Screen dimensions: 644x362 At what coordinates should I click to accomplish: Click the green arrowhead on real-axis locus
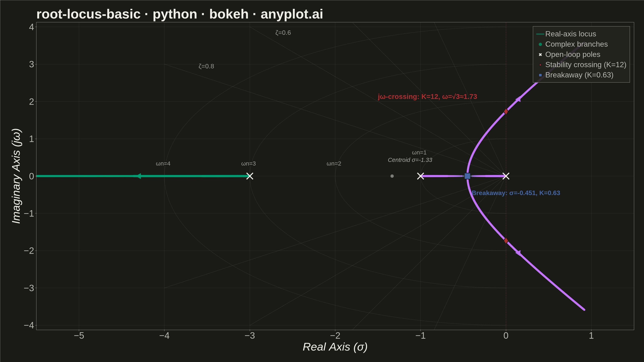click(x=138, y=176)
